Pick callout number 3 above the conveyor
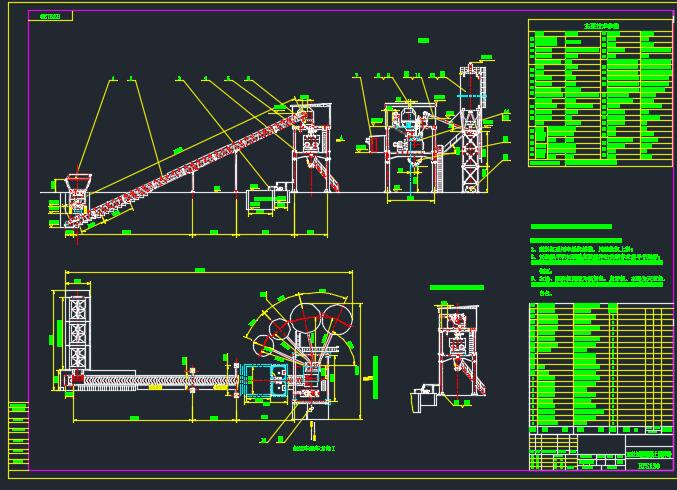Viewport: 677px width, 490px height. (x=178, y=78)
